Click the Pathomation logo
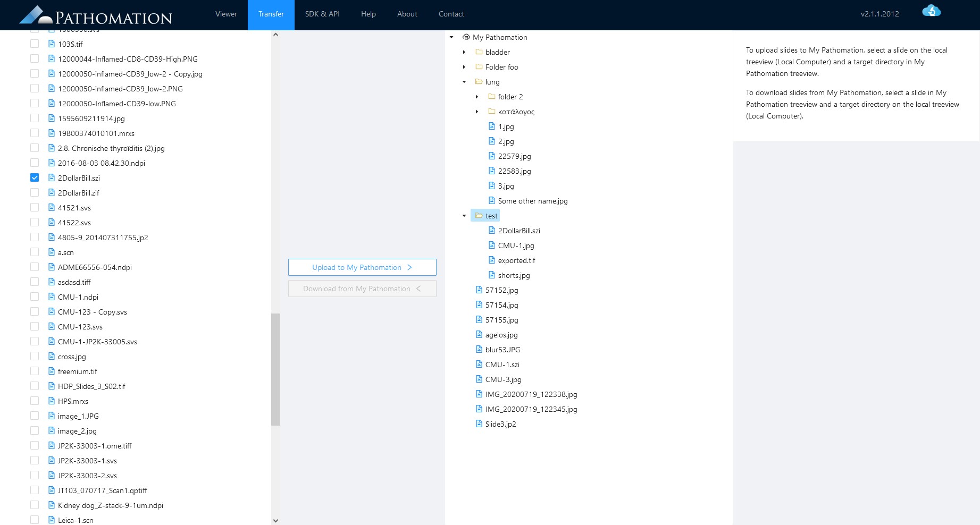Screen dimensions: 980x525 pos(96,15)
